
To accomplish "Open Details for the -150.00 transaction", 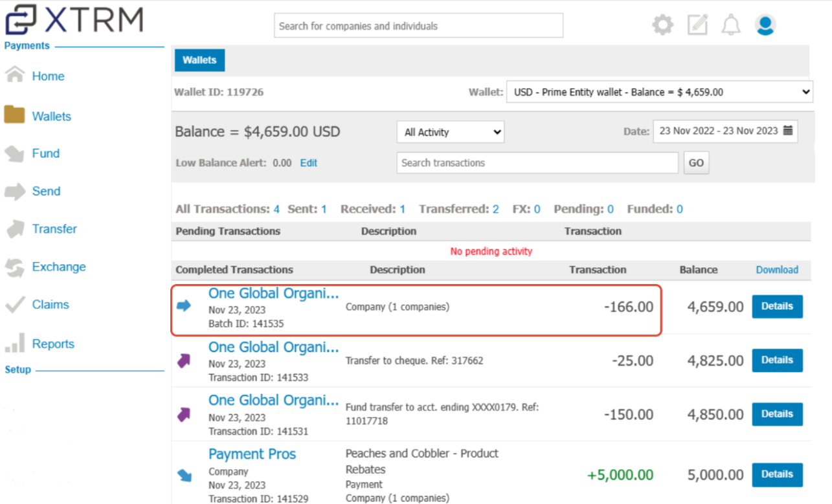I will point(777,413).
